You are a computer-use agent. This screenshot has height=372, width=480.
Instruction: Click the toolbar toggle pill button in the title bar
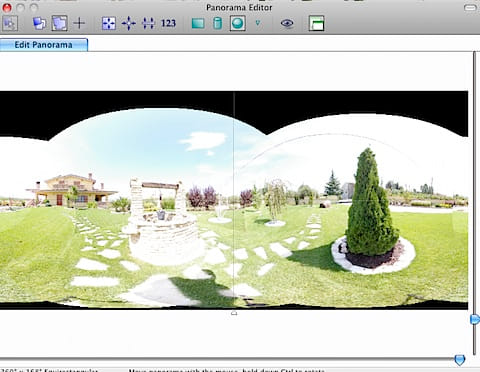(470, 7)
